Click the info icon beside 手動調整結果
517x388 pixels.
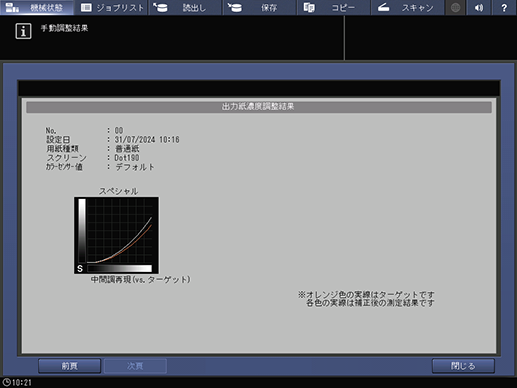click(x=23, y=31)
